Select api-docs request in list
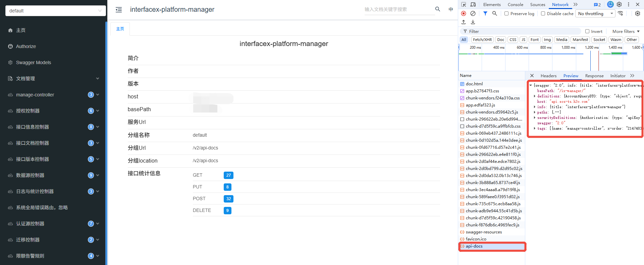 point(492,246)
